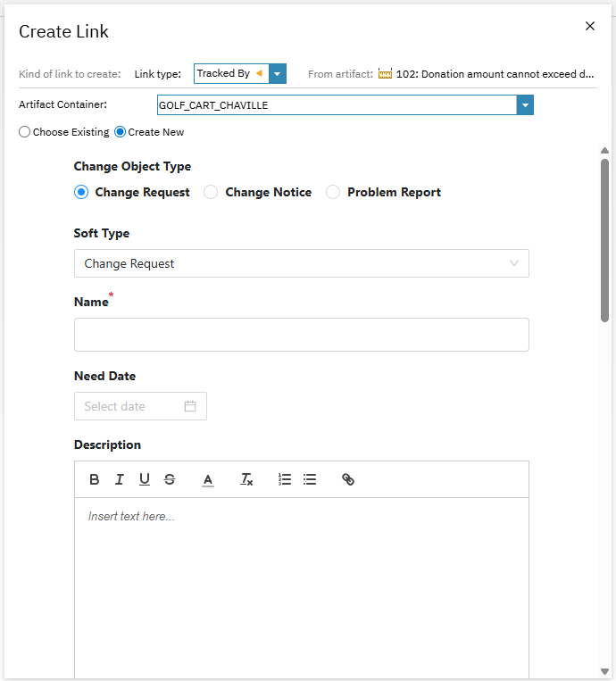The width and height of the screenshot is (616, 681).
Task: Select the Change Notice radio option
Action: pyautogui.click(x=212, y=192)
